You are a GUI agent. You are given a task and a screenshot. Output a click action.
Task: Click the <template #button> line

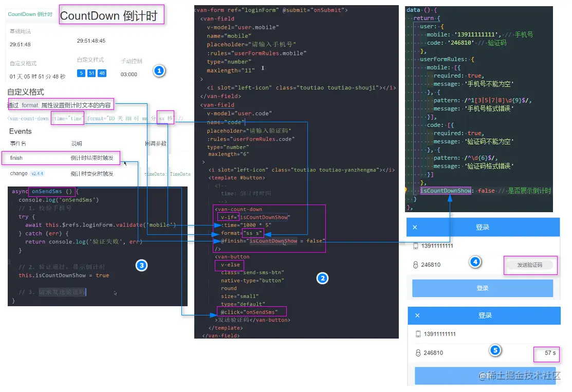[237, 178]
